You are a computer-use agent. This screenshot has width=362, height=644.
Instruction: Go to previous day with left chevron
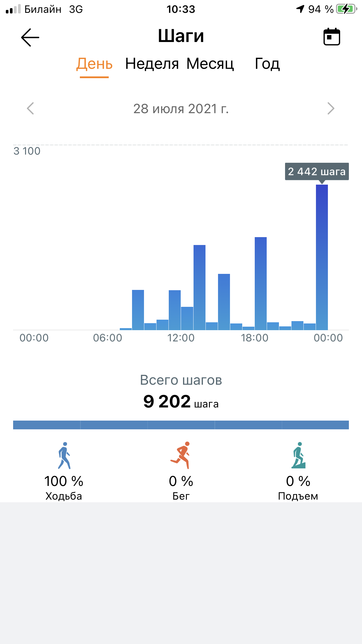click(30, 108)
